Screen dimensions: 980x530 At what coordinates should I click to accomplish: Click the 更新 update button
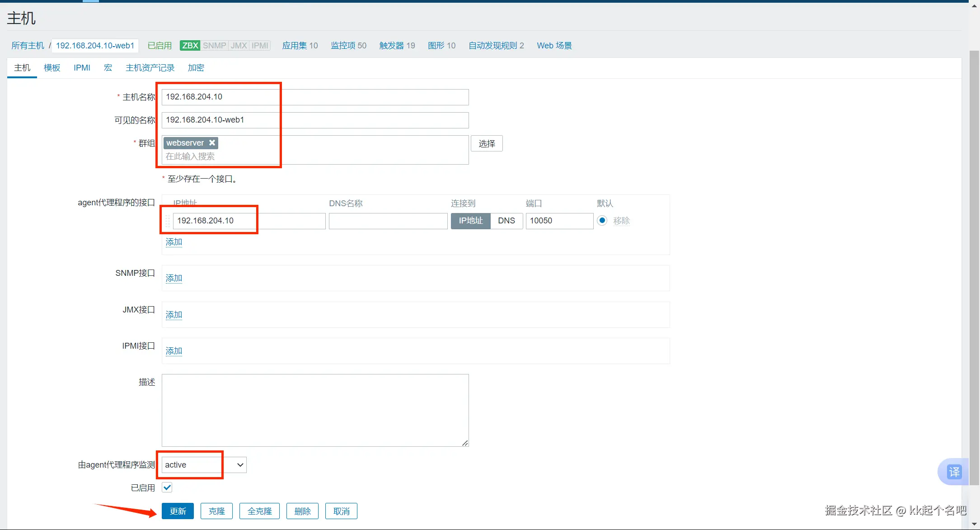click(178, 511)
